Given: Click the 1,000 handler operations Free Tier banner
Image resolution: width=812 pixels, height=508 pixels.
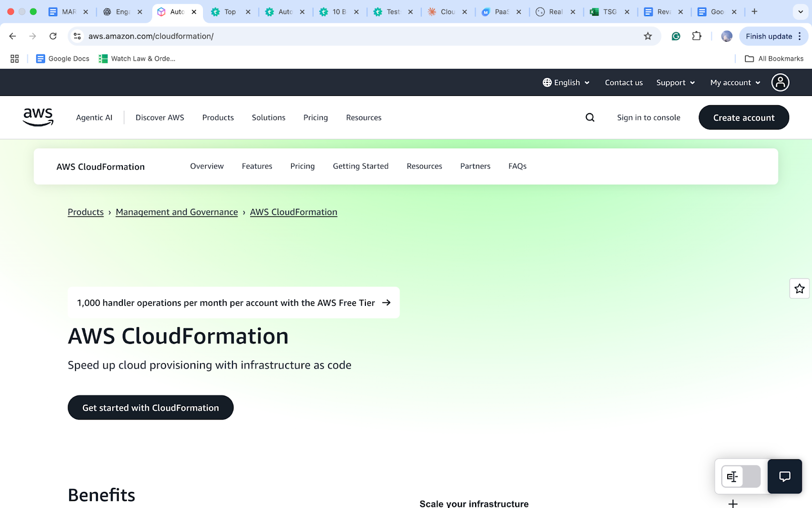Looking at the screenshot, I should pyautogui.click(x=234, y=302).
